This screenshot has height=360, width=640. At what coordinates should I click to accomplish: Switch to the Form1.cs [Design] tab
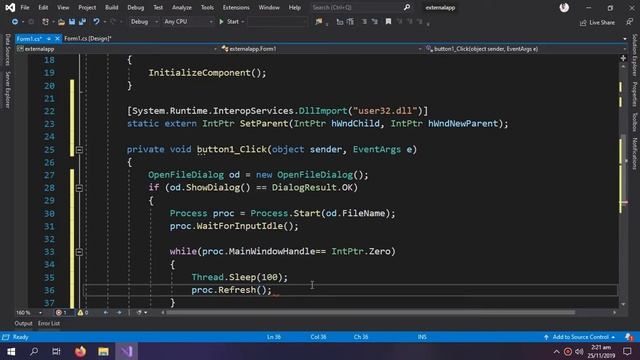point(87,38)
